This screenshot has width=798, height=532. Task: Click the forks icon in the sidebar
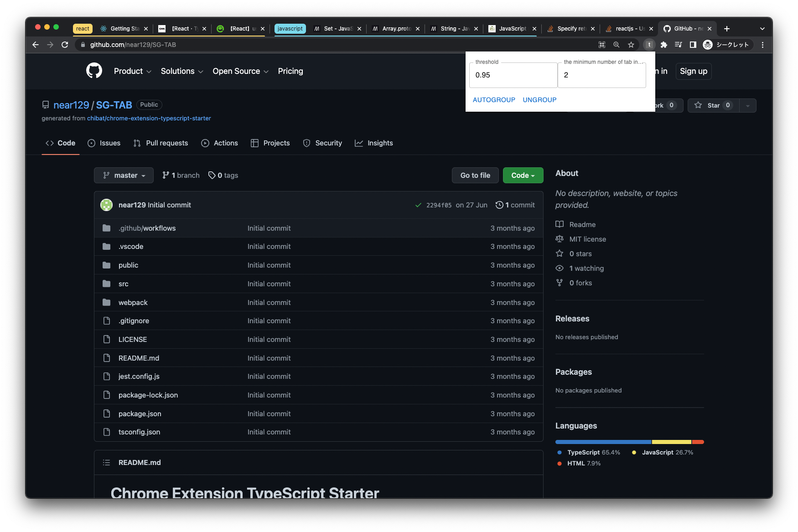coord(560,283)
